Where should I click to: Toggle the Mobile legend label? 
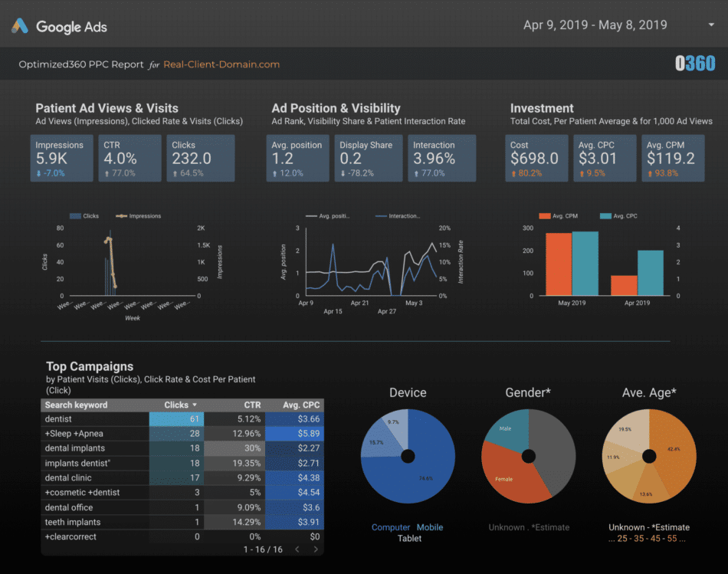point(429,527)
